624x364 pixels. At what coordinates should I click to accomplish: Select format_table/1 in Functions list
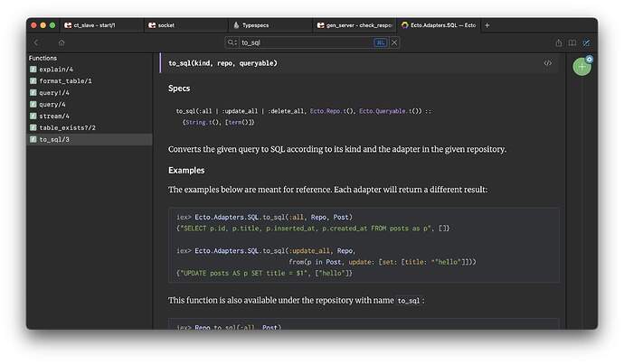[x=90, y=80]
